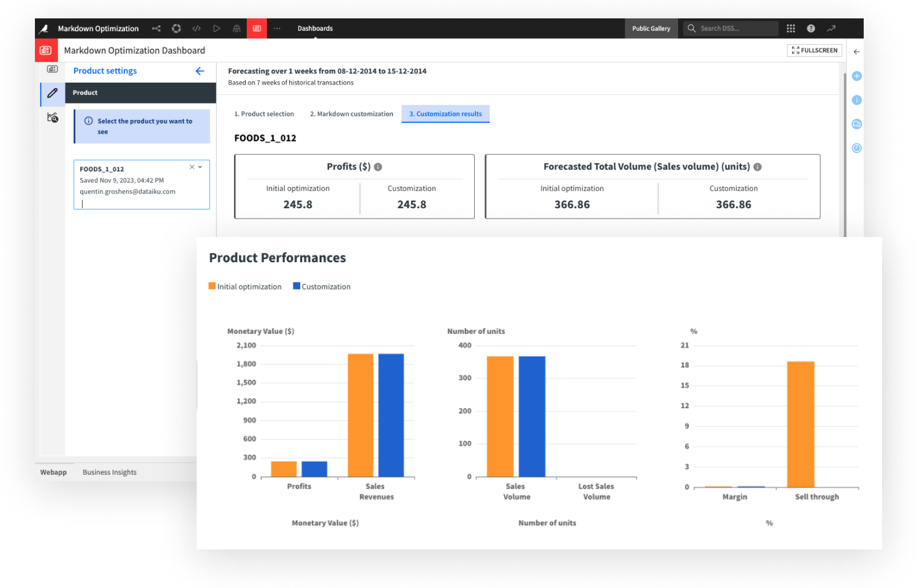Open the Business Insights bottom tab
The height and width of the screenshot is (588, 917).
click(x=110, y=472)
